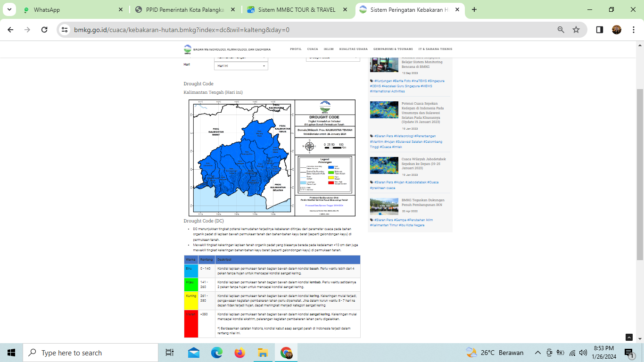Click the #International Activities hashtag
Viewport: 644px width, 362px height.
click(x=387, y=91)
